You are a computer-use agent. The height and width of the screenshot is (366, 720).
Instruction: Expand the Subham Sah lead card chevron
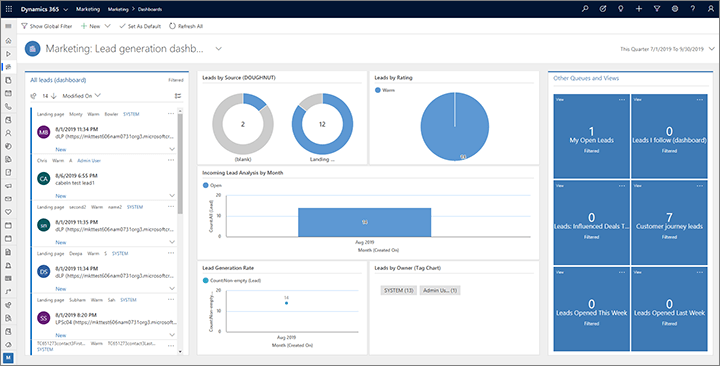click(172, 335)
